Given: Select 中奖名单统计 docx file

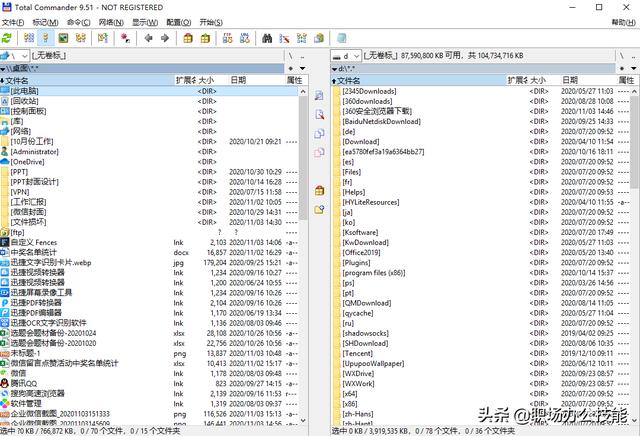Looking at the screenshot, I should pos(149,252).
